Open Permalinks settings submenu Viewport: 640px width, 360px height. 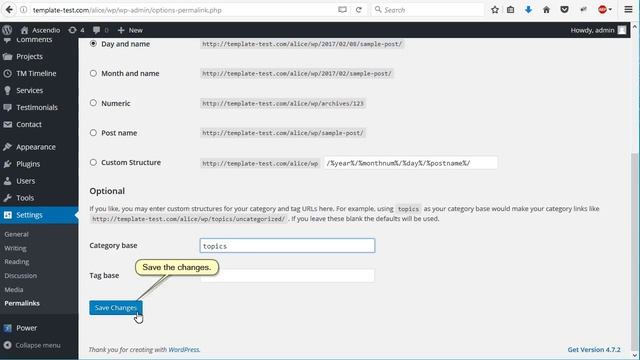click(x=22, y=303)
